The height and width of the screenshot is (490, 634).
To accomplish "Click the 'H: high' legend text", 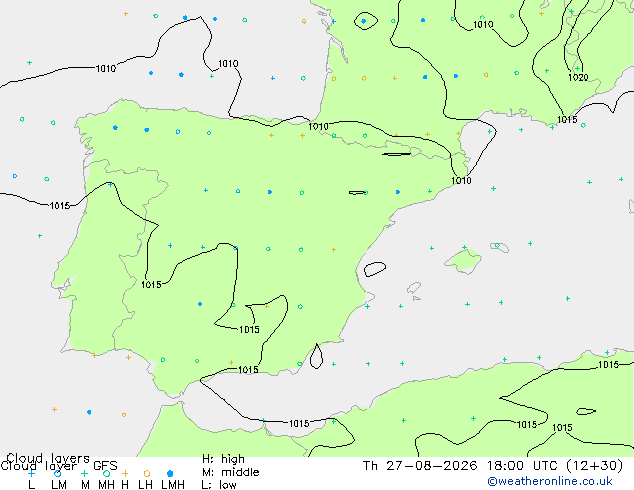I will (223, 459).
